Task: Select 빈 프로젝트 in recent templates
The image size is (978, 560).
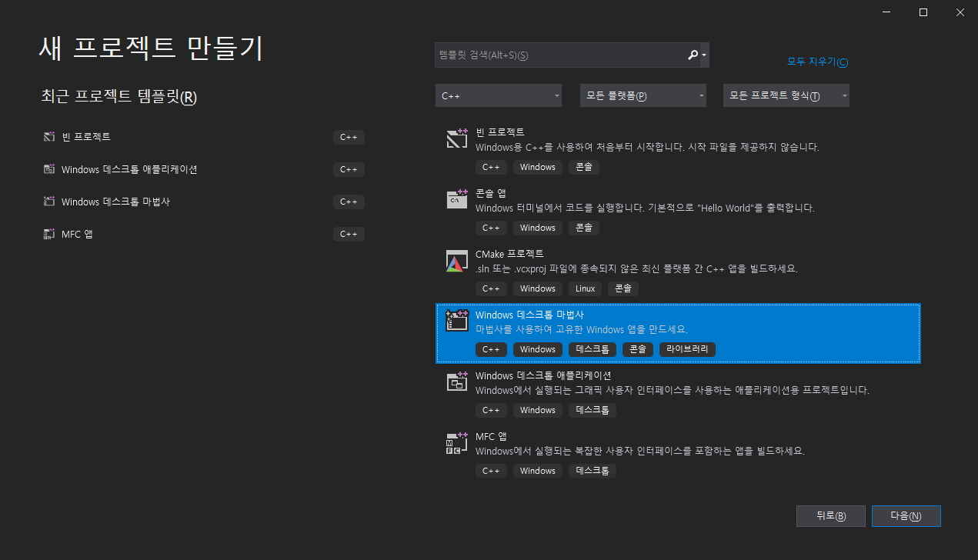Action: [86, 137]
